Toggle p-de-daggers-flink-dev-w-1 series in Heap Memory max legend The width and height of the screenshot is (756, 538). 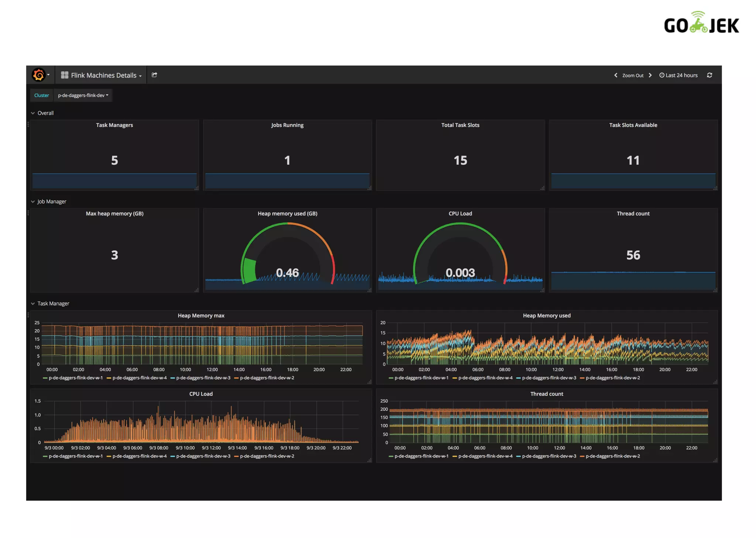coord(75,378)
